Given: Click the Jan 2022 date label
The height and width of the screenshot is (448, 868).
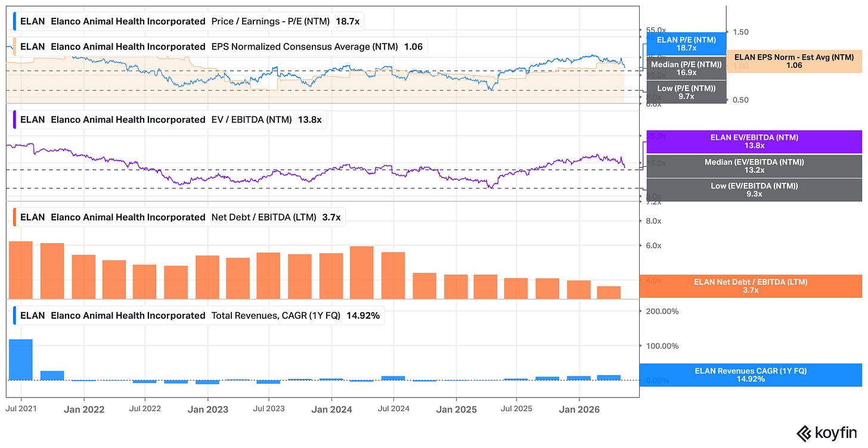Looking at the screenshot, I should point(84,409).
